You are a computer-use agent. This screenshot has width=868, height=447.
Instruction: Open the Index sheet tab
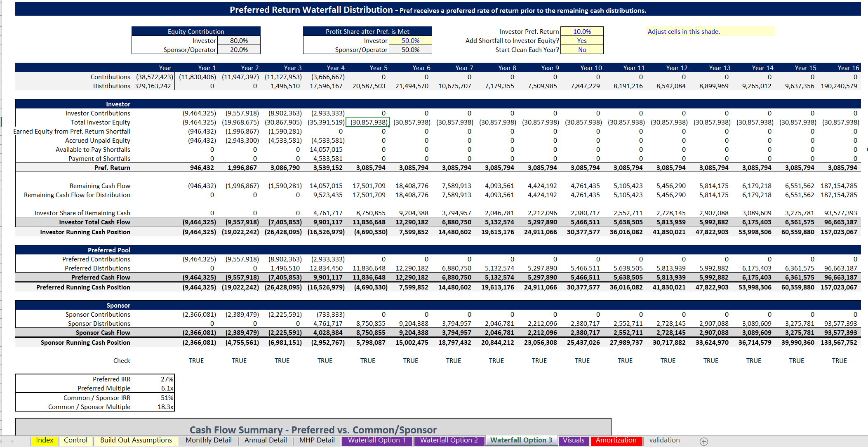[x=45, y=440]
